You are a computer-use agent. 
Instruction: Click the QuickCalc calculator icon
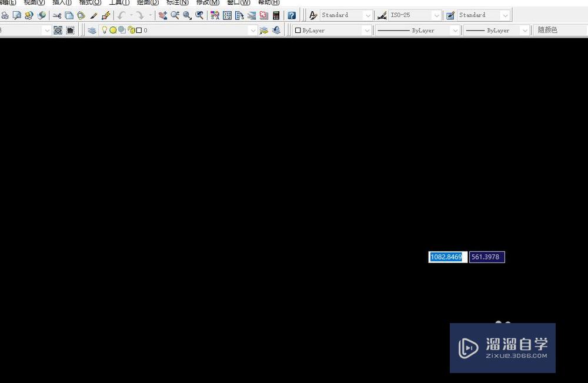coord(275,15)
